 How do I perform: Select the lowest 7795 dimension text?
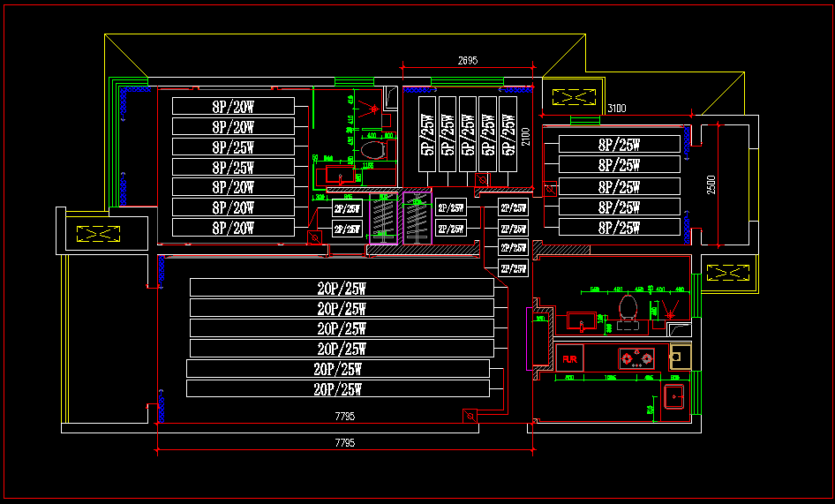click(x=344, y=443)
